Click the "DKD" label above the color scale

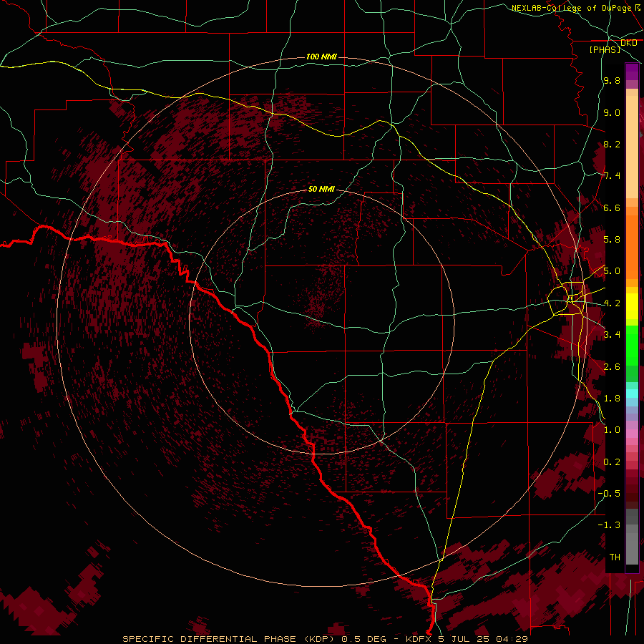point(628,43)
